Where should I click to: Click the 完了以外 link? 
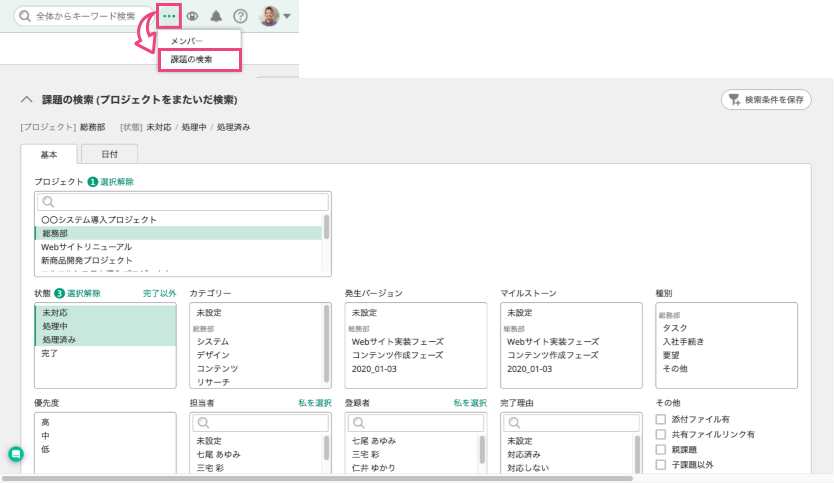pos(159,293)
